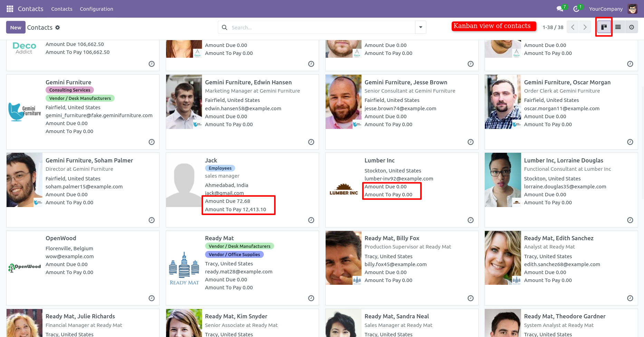Viewport: 644px width, 337px height.
Task: Open activity clock on Billy Fox card
Action: tap(471, 298)
